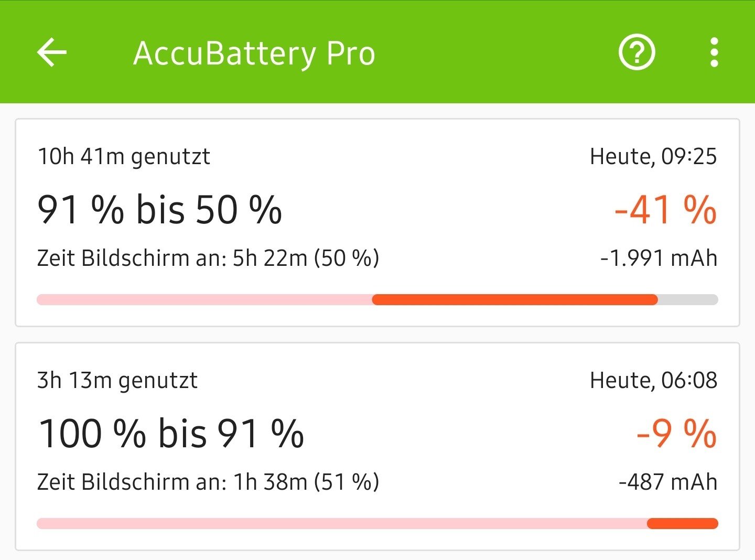Viewport: 755px width, 560px height.
Task: Open the 100 % bis 91 % session card
Action: pyautogui.click(x=377, y=446)
